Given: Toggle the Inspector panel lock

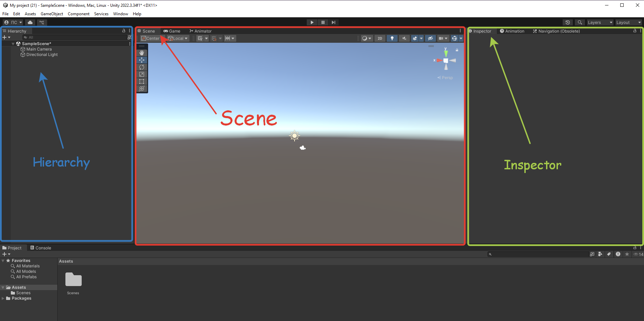Looking at the screenshot, I should [x=635, y=31].
